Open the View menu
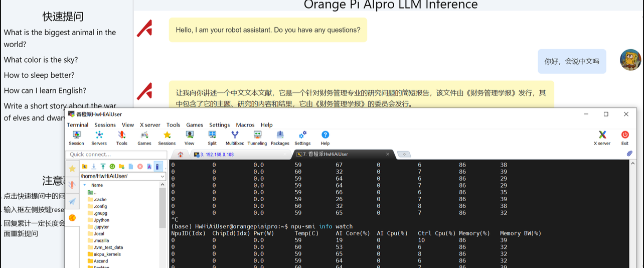This screenshot has height=268, width=644. [x=128, y=125]
